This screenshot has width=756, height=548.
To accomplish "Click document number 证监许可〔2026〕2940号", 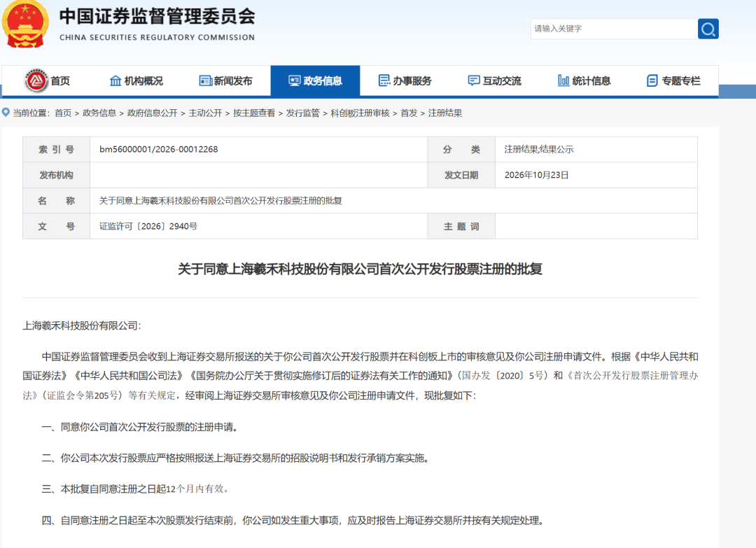I will coord(148,226).
